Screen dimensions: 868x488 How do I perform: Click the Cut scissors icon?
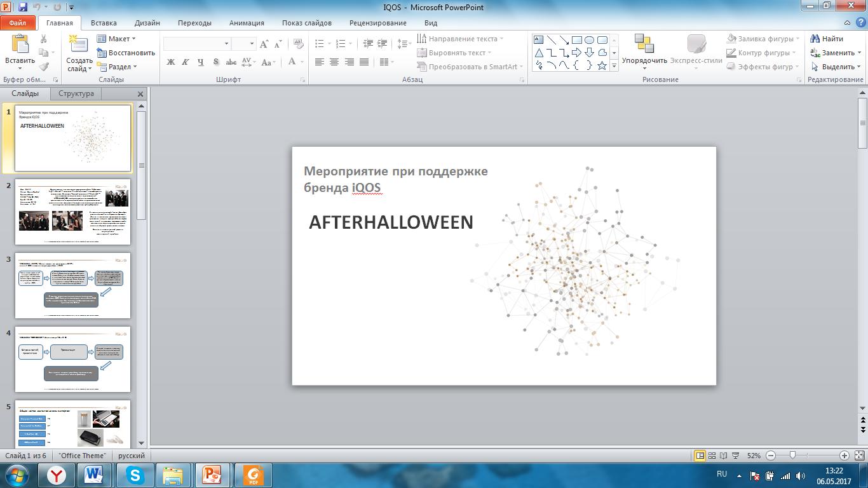[44, 39]
